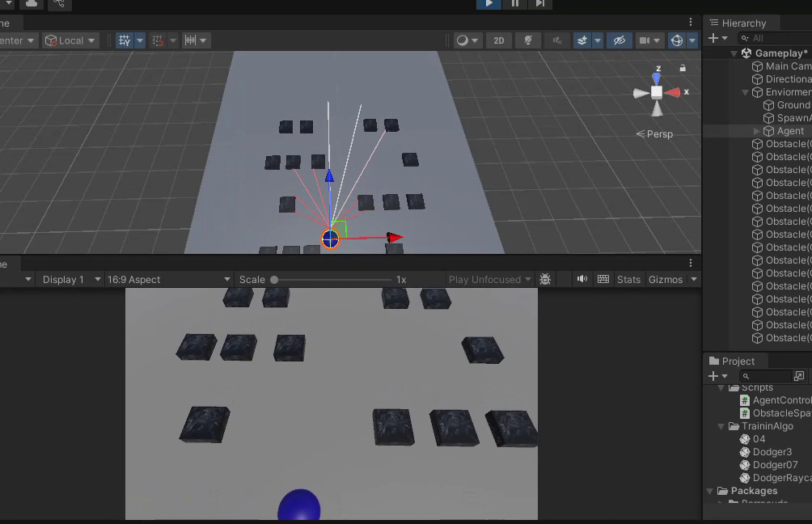Screen dimensions: 812x524
Task: Click the Gizmos button in Game view
Action: [666, 280]
